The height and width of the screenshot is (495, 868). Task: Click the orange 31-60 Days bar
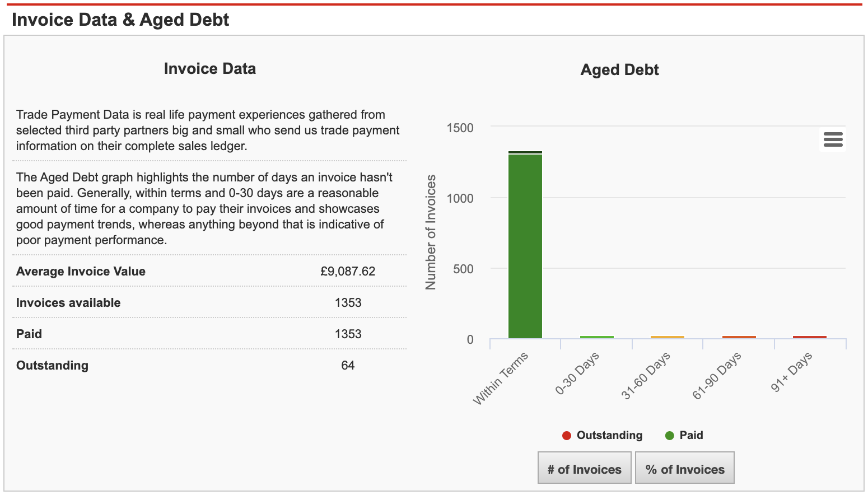point(667,336)
